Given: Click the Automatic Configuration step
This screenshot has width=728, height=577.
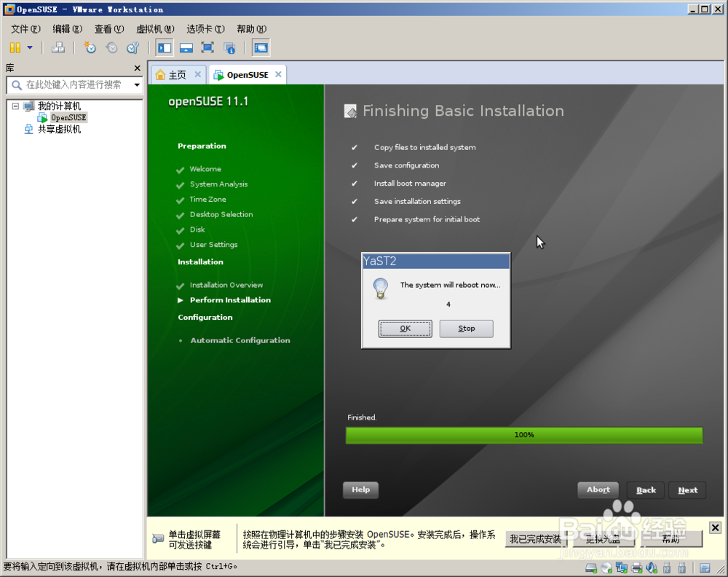Looking at the screenshot, I should 240,340.
